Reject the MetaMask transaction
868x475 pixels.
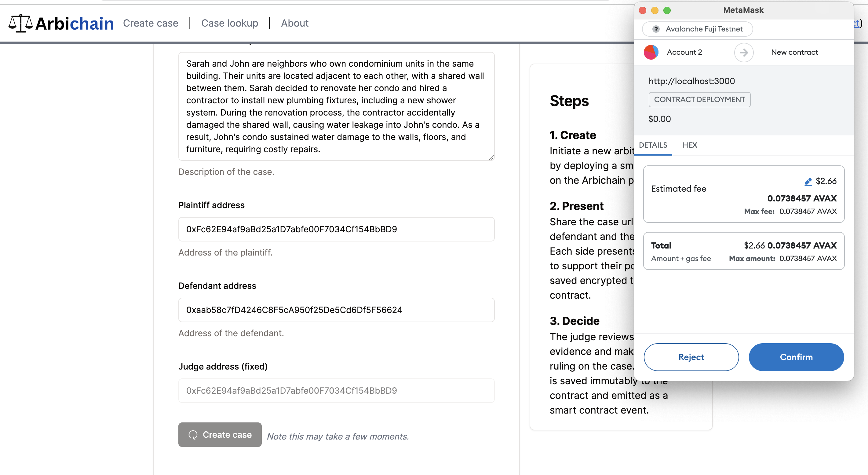(691, 357)
